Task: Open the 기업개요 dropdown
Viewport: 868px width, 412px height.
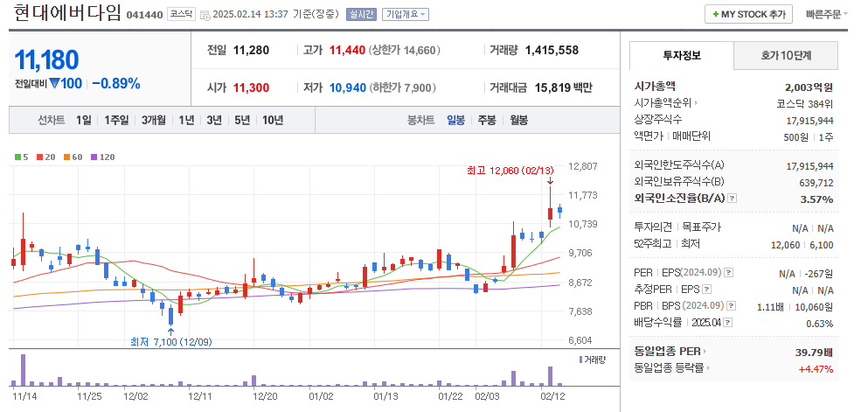Action: coord(406,14)
